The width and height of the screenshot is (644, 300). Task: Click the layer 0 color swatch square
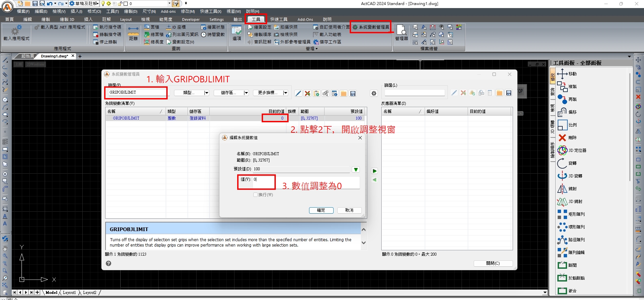[126, 4]
